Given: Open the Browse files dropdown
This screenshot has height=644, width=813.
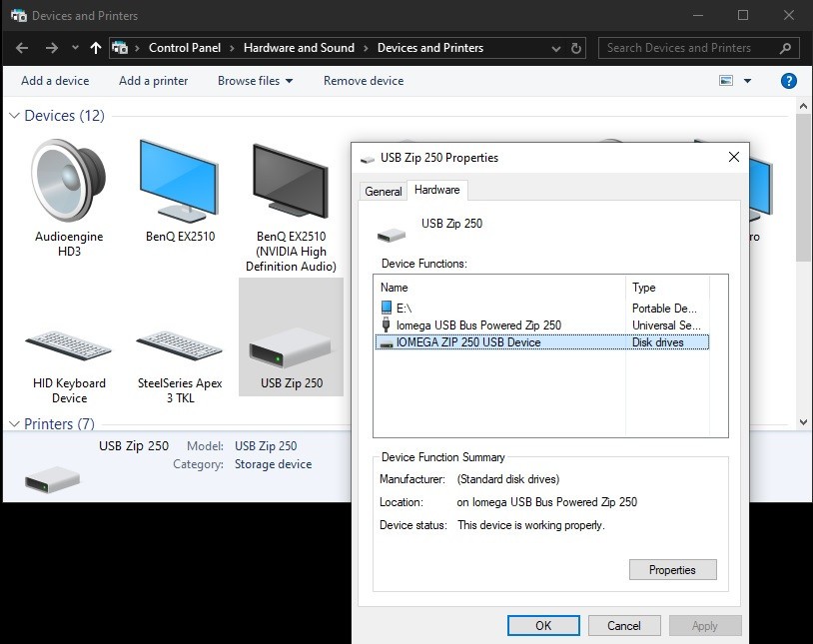Looking at the screenshot, I should (x=255, y=81).
